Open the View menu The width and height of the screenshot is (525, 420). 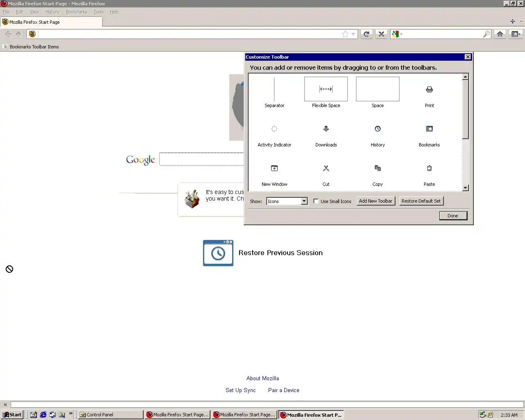click(x=34, y=12)
